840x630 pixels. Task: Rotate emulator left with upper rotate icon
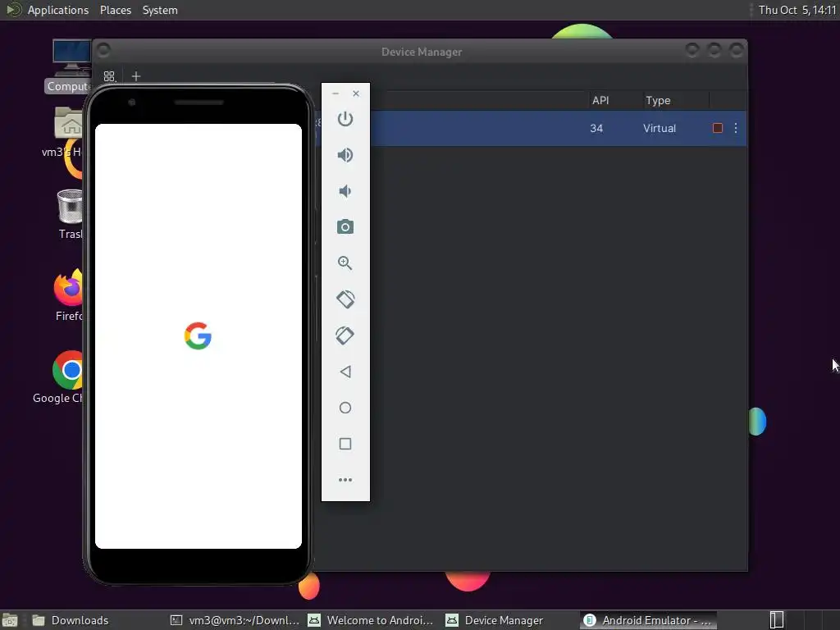click(x=345, y=299)
